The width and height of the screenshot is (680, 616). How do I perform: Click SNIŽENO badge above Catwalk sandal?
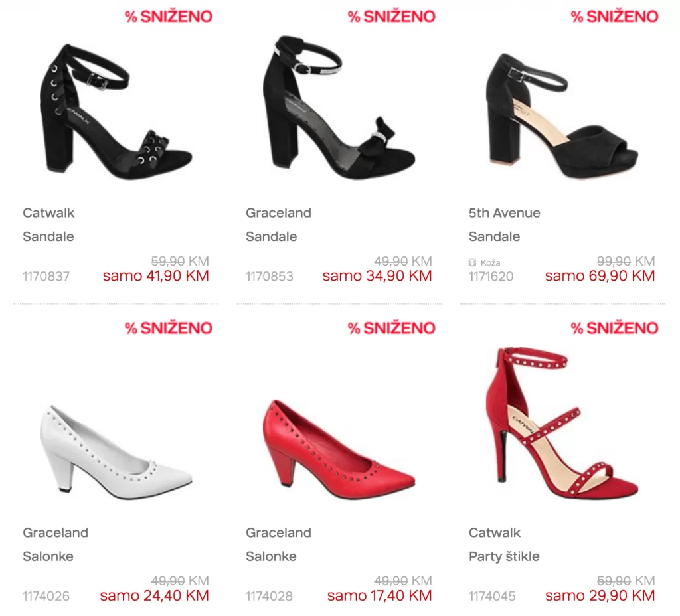click(168, 17)
